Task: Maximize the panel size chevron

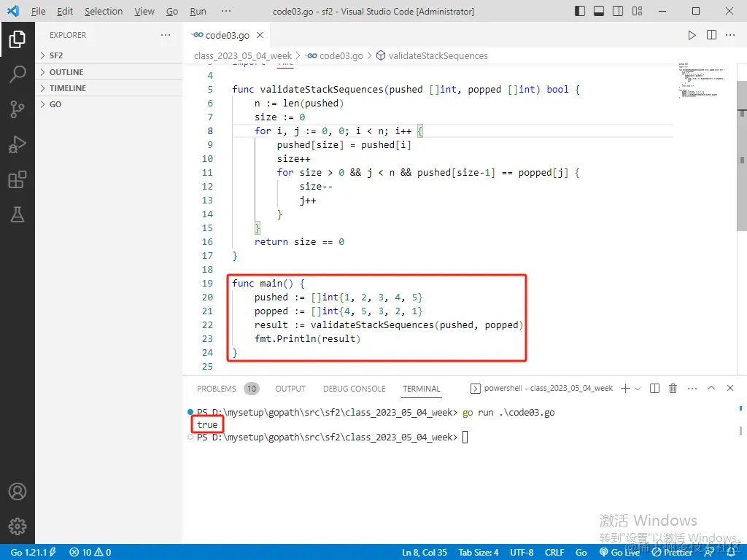Action: 711,388
